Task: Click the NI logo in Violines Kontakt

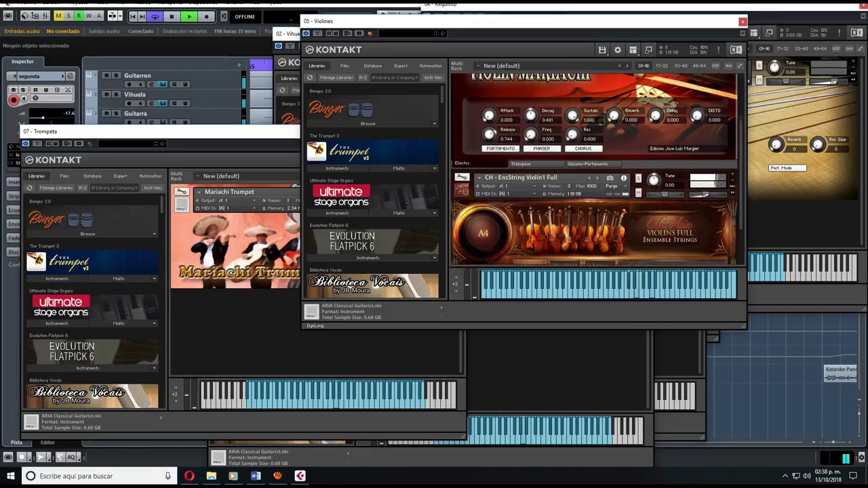Action: (x=736, y=49)
